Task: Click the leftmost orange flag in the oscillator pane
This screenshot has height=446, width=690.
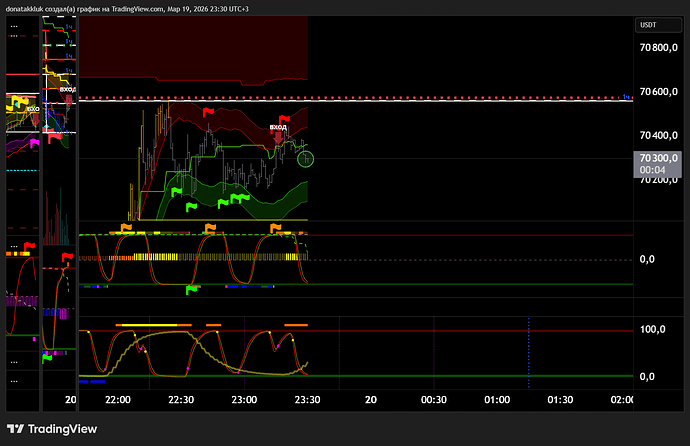Action: click(126, 229)
